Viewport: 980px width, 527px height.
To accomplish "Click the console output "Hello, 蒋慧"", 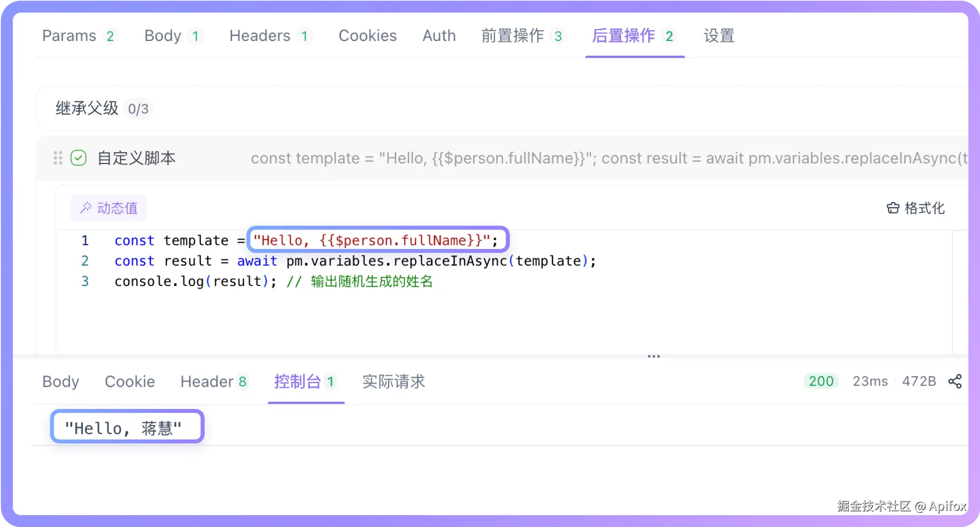I will coord(123,428).
